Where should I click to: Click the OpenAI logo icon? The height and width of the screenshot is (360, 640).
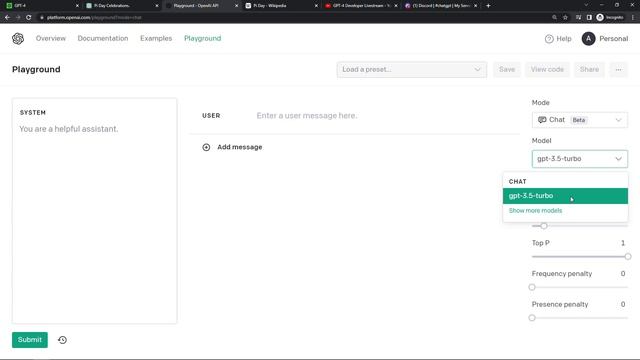pyautogui.click(x=18, y=38)
